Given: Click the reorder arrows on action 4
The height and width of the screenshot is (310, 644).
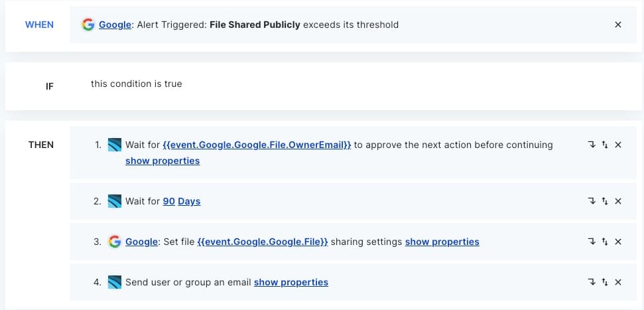Looking at the screenshot, I should (x=605, y=282).
